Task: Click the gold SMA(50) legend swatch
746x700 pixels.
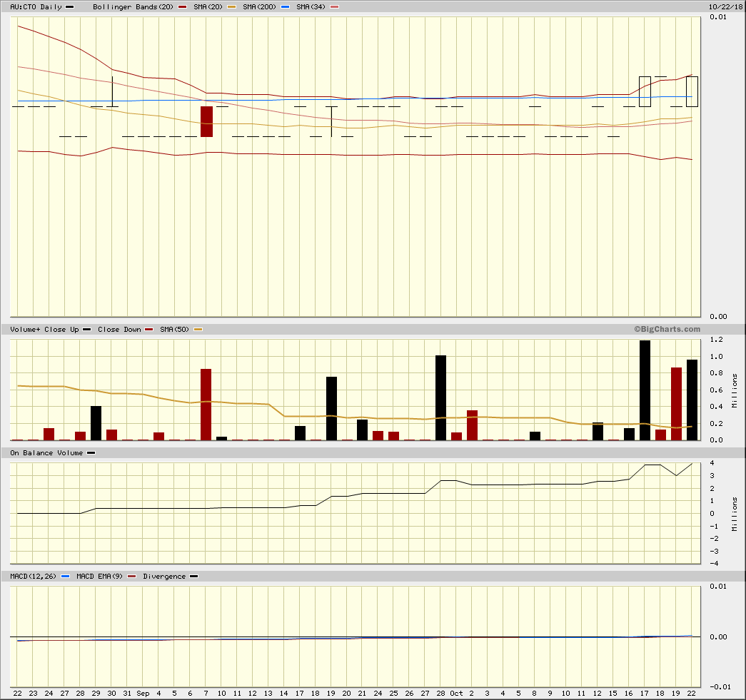Action: click(198, 330)
